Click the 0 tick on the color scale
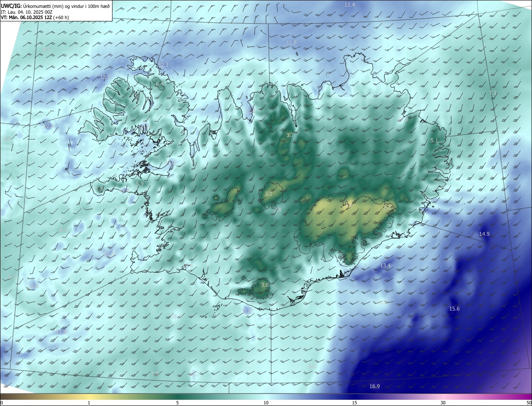The image size is (532, 406). point(2,403)
